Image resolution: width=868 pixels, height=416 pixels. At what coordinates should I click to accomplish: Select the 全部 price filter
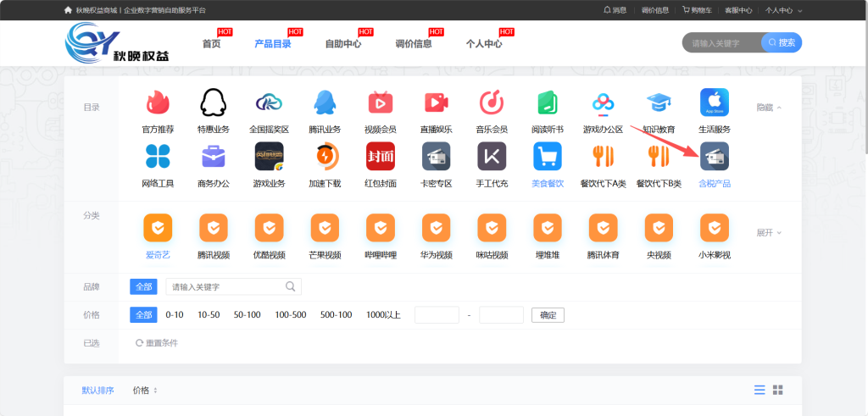[x=143, y=314]
